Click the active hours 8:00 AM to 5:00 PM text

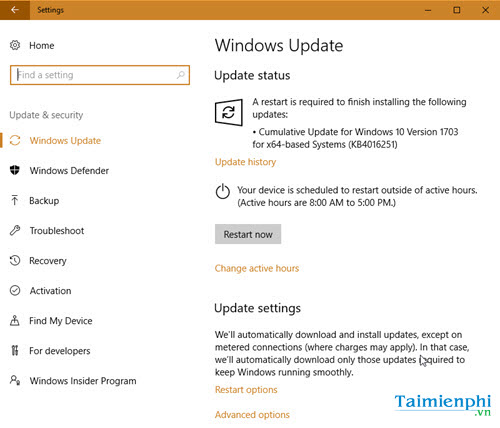click(317, 203)
